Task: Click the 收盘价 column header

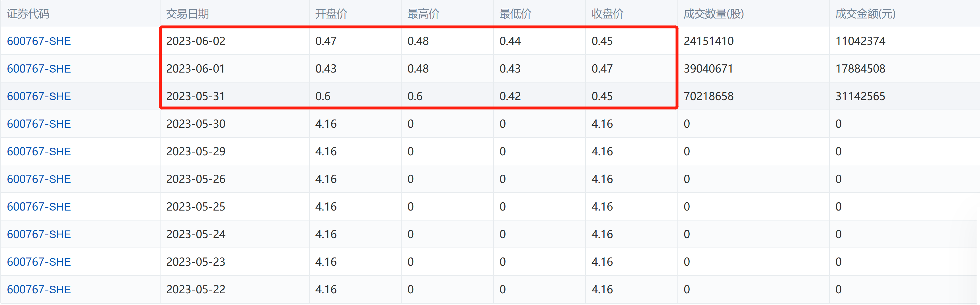Action: coord(607,14)
